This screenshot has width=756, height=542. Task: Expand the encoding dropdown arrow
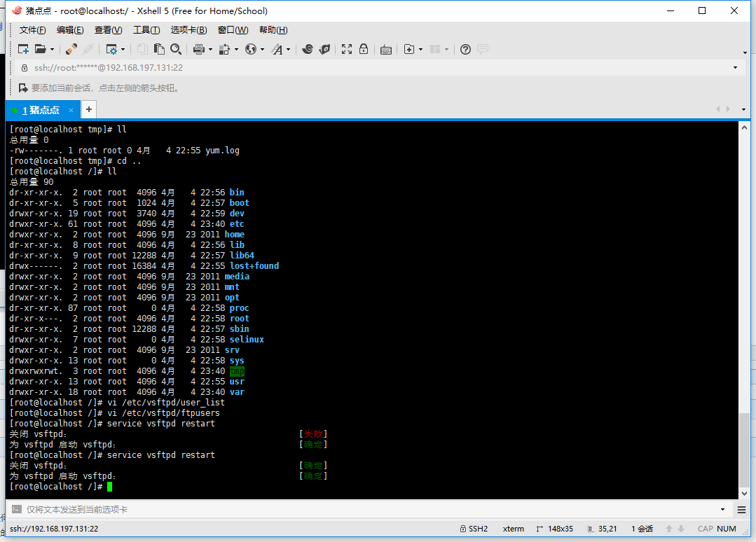(262, 50)
